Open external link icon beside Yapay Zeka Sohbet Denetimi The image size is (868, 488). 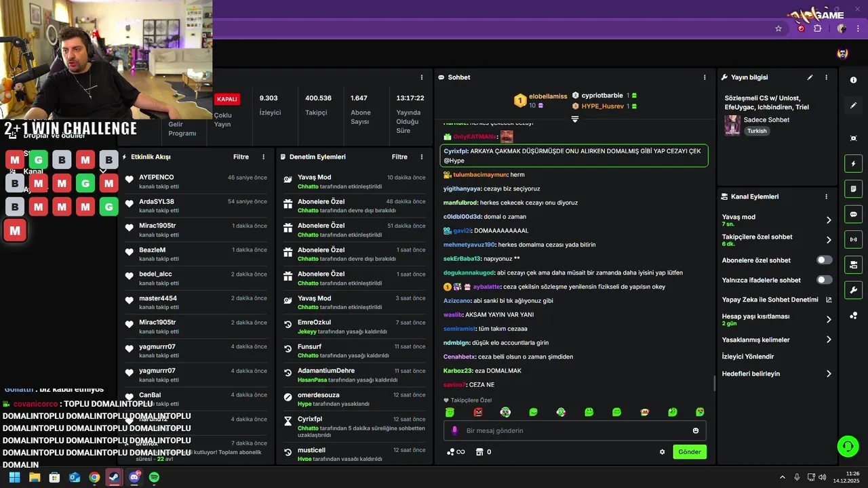pos(829,300)
